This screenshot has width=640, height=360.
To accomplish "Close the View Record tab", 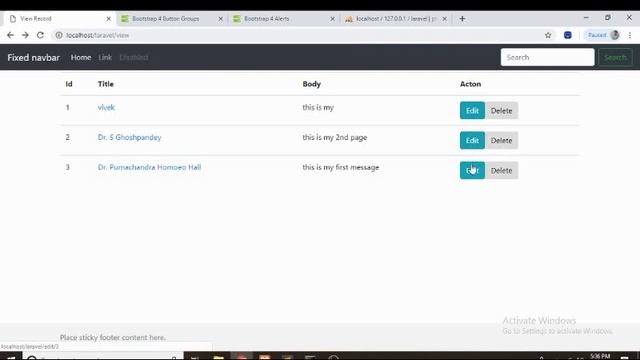I will point(109,19).
